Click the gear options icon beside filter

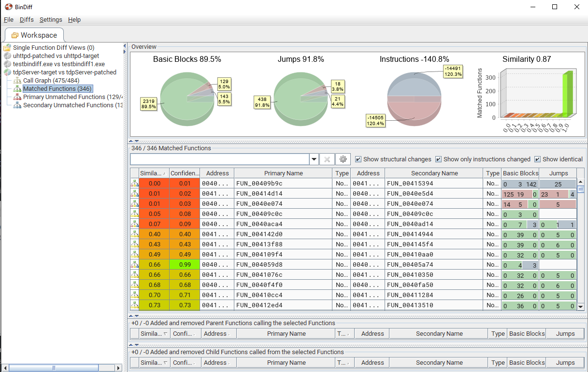[x=343, y=159]
